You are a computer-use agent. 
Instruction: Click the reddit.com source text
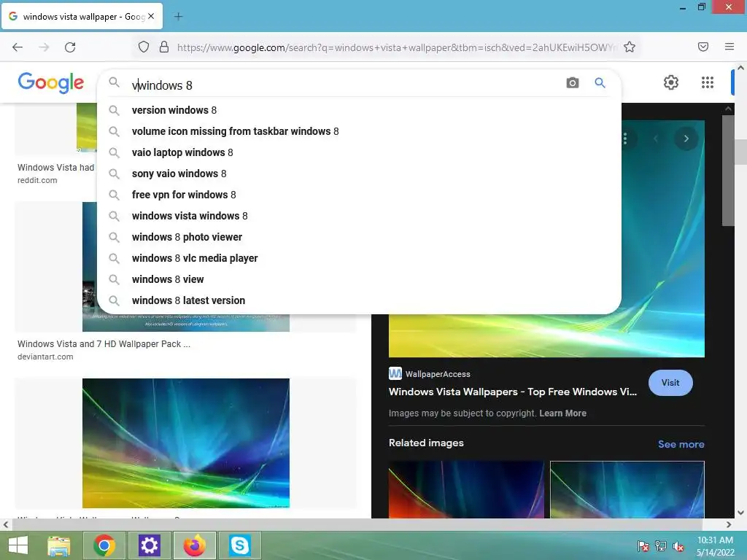pyautogui.click(x=37, y=181)
